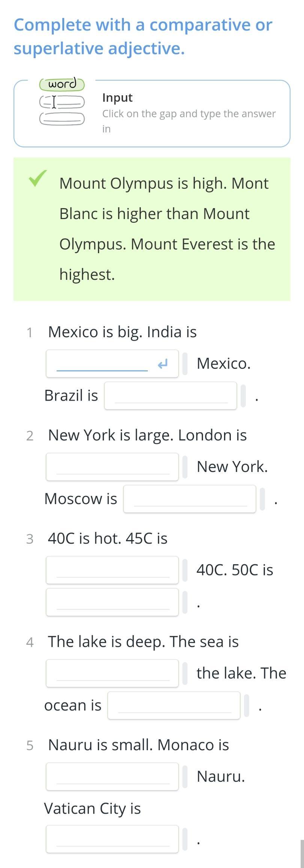Click the gap before 'the lake.'

pos(112,673)
